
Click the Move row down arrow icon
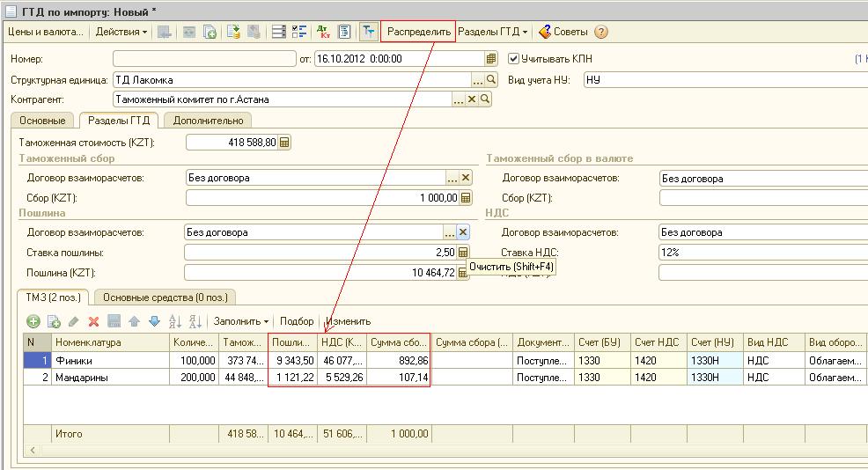(x=154, y=322)
